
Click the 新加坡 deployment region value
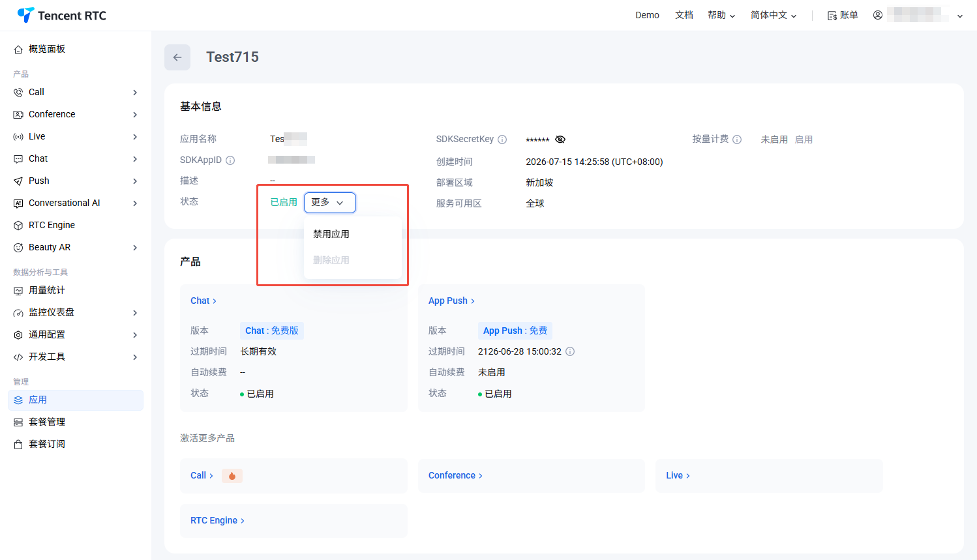(539, 183)
